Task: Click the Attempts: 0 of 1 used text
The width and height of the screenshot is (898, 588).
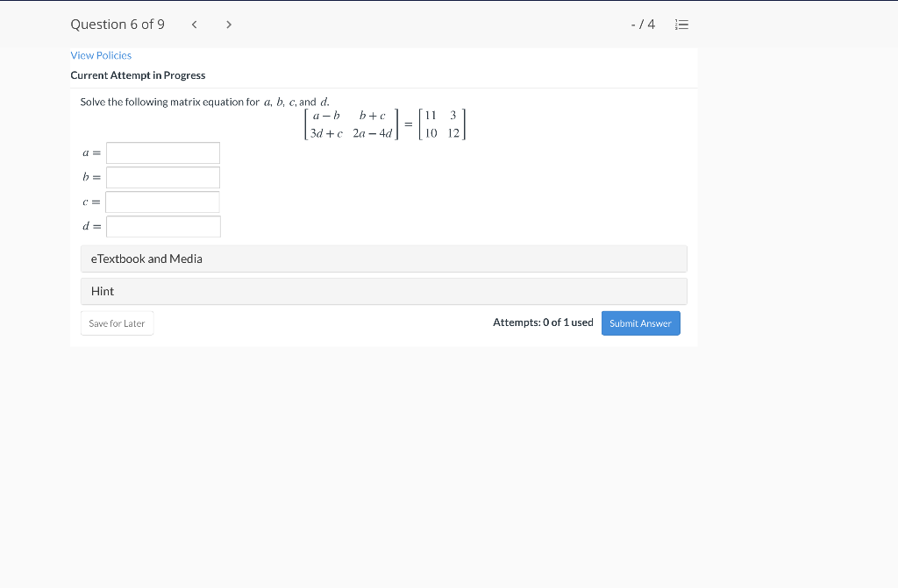Action: click(x=543, y=322)
